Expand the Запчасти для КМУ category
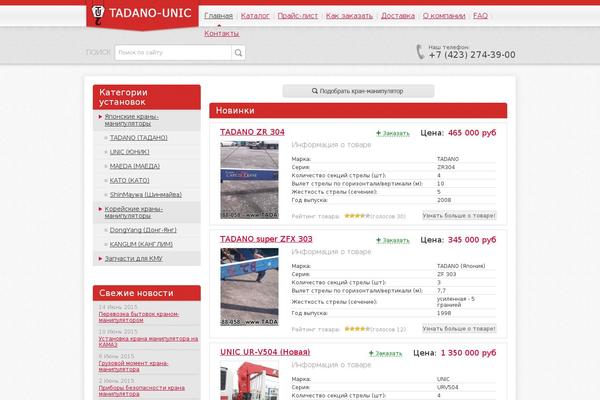Viewport: 600px width, 400px height. coord(134,259)
